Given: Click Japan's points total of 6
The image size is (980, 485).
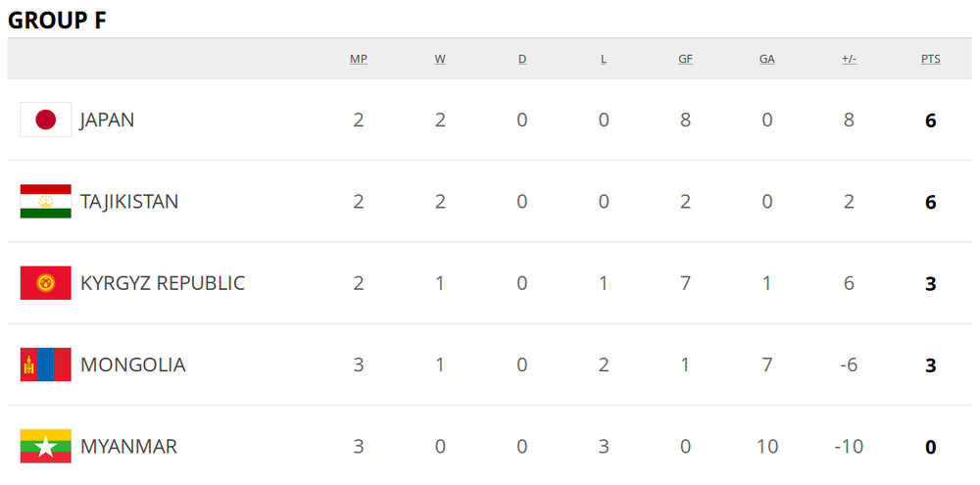Looking at the screenshot, I should pyautogui.click(x=930, y=121).
